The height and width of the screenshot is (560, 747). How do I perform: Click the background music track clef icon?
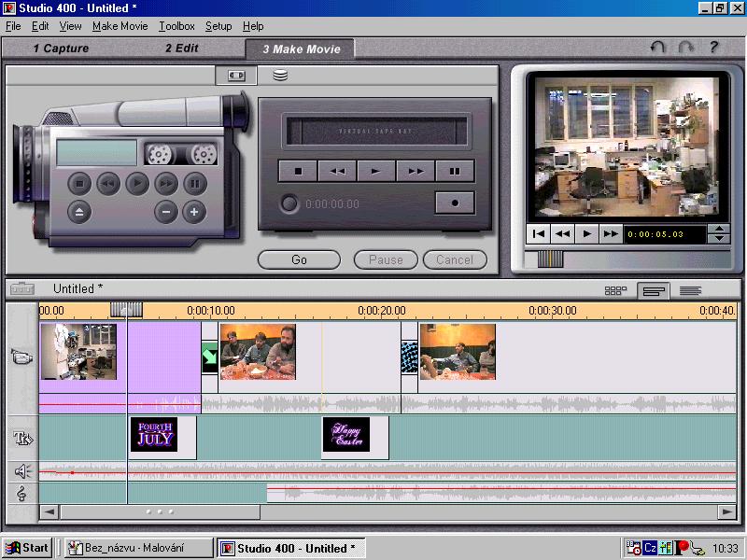click(x=21, y=494)
